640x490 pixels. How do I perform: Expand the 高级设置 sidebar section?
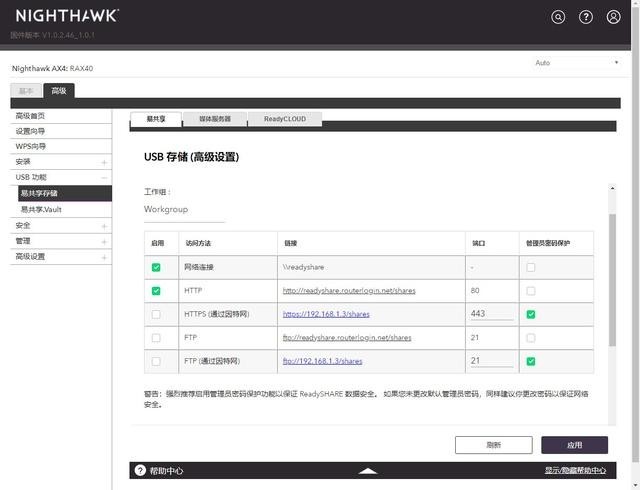[x=104, y=257]
